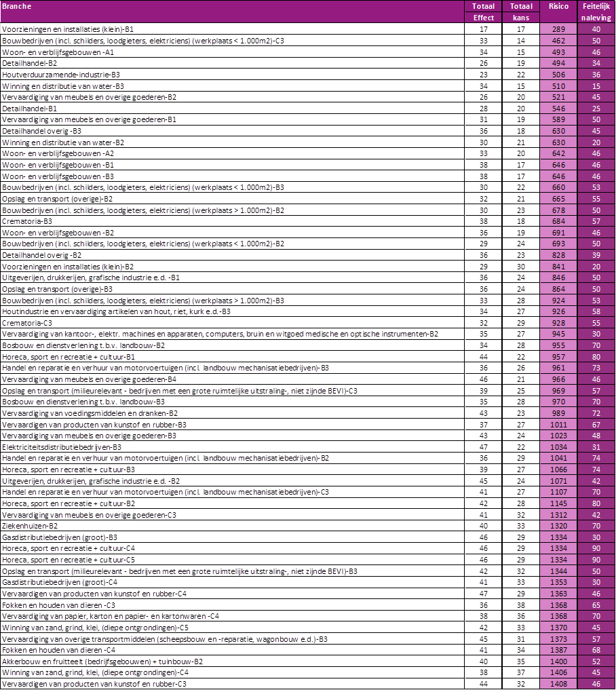Select row Detailhandel overig -B2
Screen dimensions: 616x690
(307, 255)
